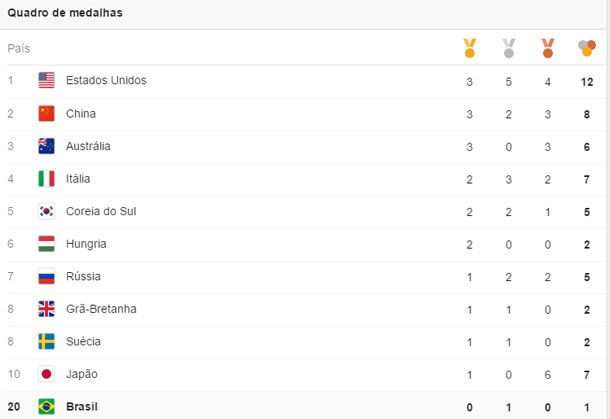The height and width of the screenshot is (419, 610).
Task: Click the silver medal column icon
Action: point(509,47)
